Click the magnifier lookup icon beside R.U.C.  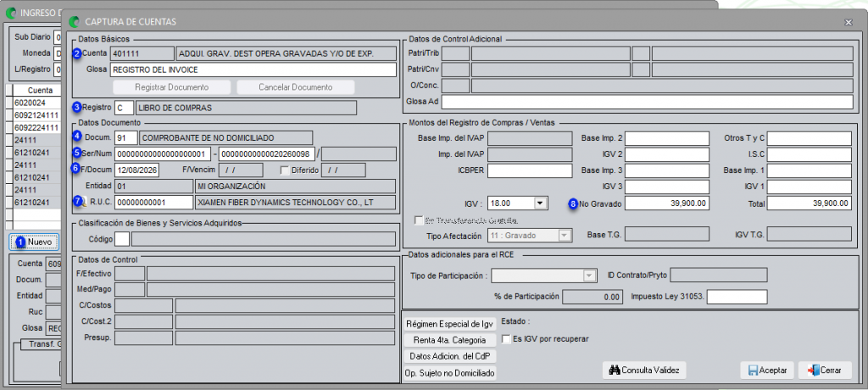[x=84, y=203]
